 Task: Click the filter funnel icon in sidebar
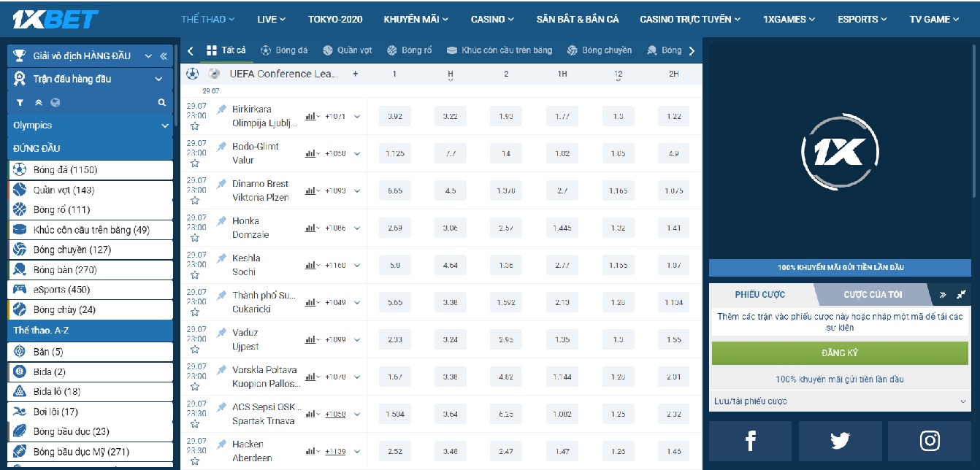pyautogui.click(x=20, y=103)
